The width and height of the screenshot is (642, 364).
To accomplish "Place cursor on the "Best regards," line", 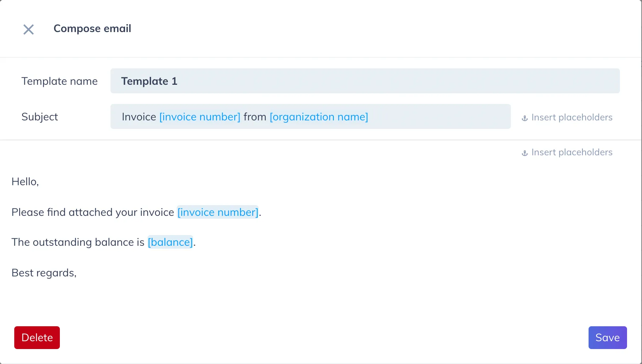I will [x=44, y=273].
